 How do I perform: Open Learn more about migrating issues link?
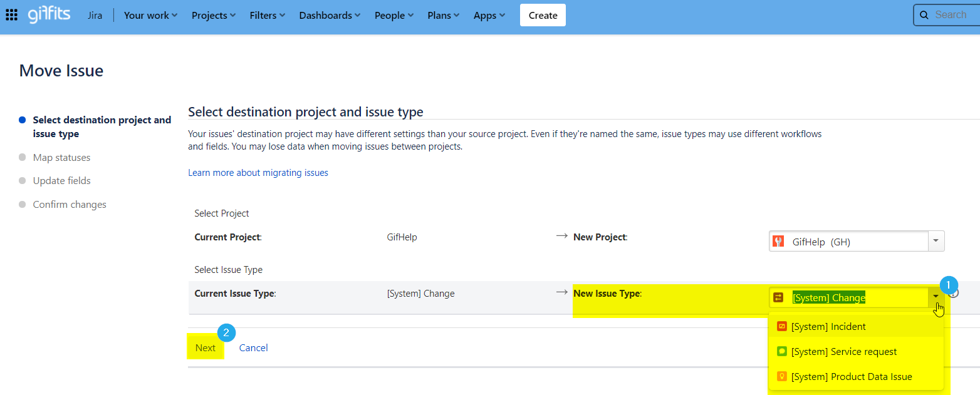258,173
